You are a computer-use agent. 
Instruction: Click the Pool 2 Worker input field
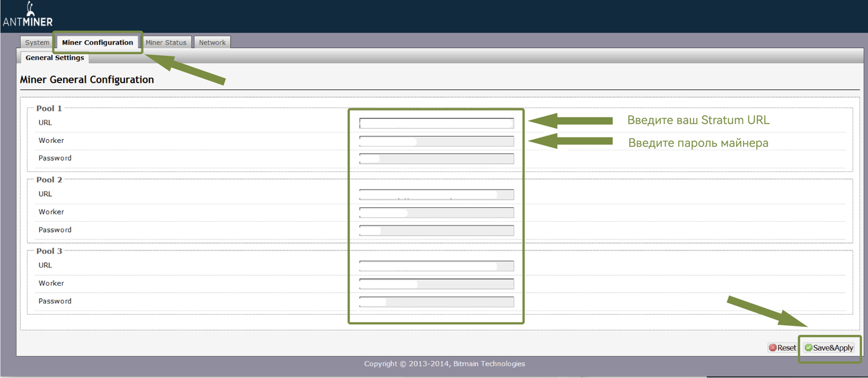click(437, 213)
